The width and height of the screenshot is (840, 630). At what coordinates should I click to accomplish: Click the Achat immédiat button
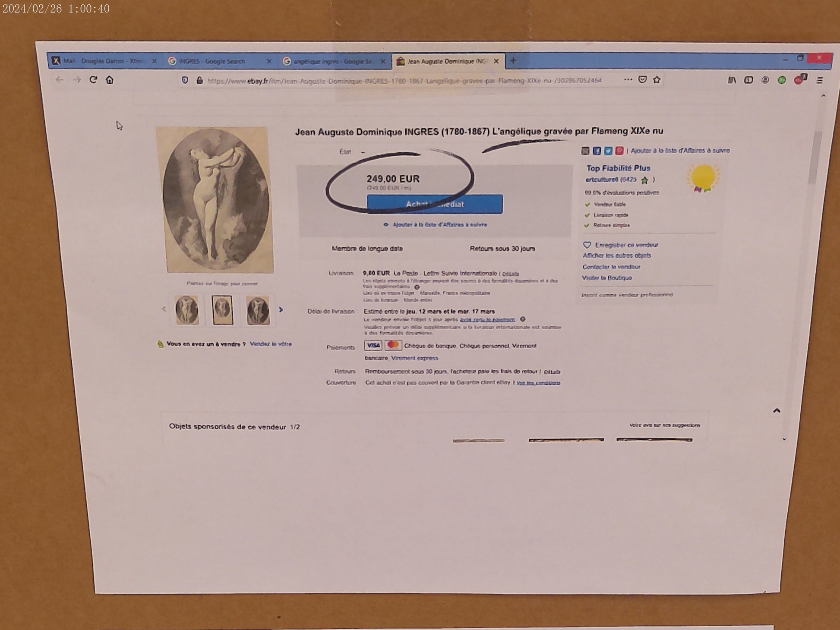tap(435, 204)
